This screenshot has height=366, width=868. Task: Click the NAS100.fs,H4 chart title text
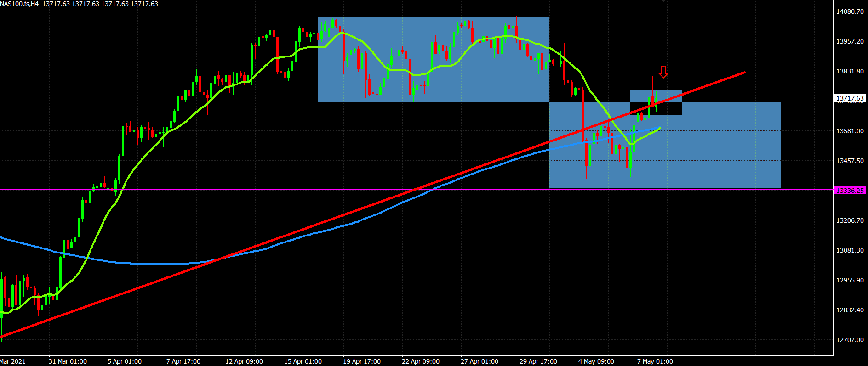(x=19, y=4)
